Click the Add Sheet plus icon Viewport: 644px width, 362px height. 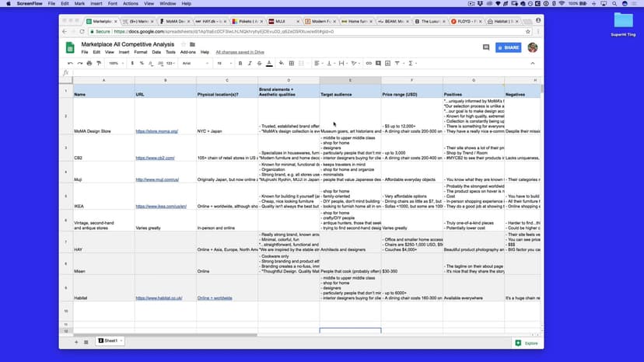[x=75, y=342]
